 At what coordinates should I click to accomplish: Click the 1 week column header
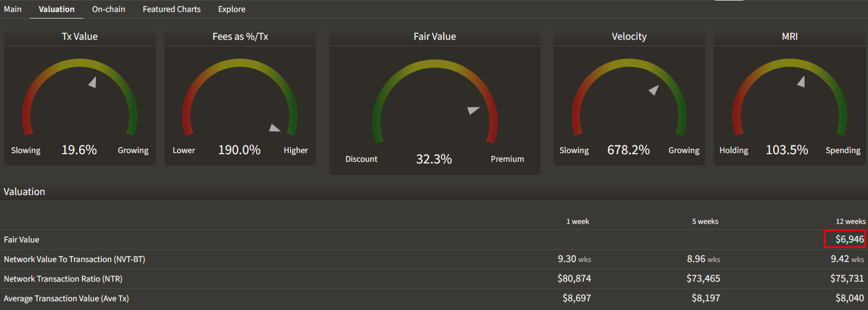[578, 221]
